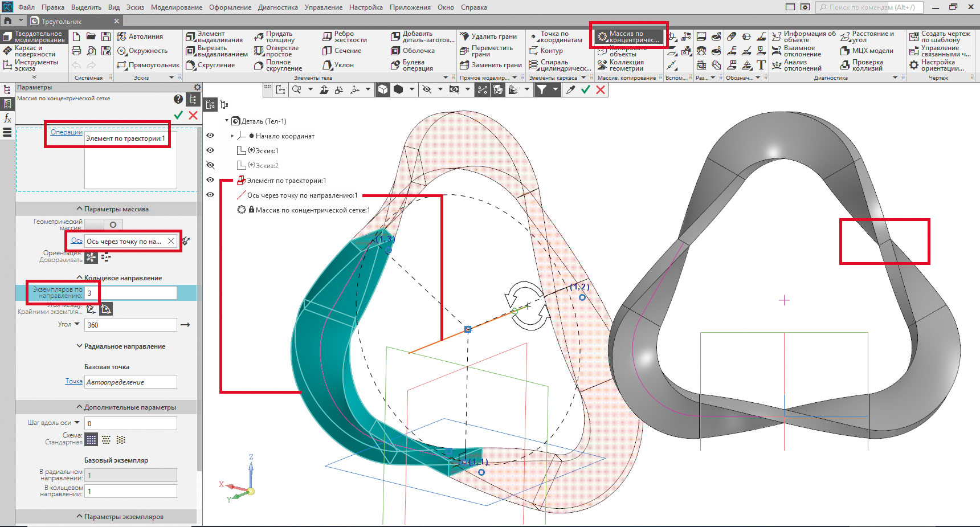Image resolution: width=980 pixels, height=527 pixels.
Task: Open Булева операция boolean tool
Action: (x=412, y=65)
